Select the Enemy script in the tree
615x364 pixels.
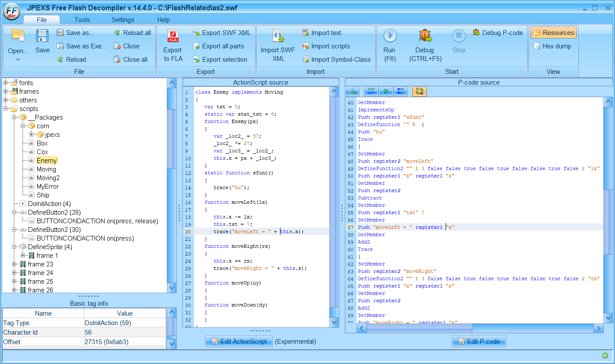[x=47, y=161]
